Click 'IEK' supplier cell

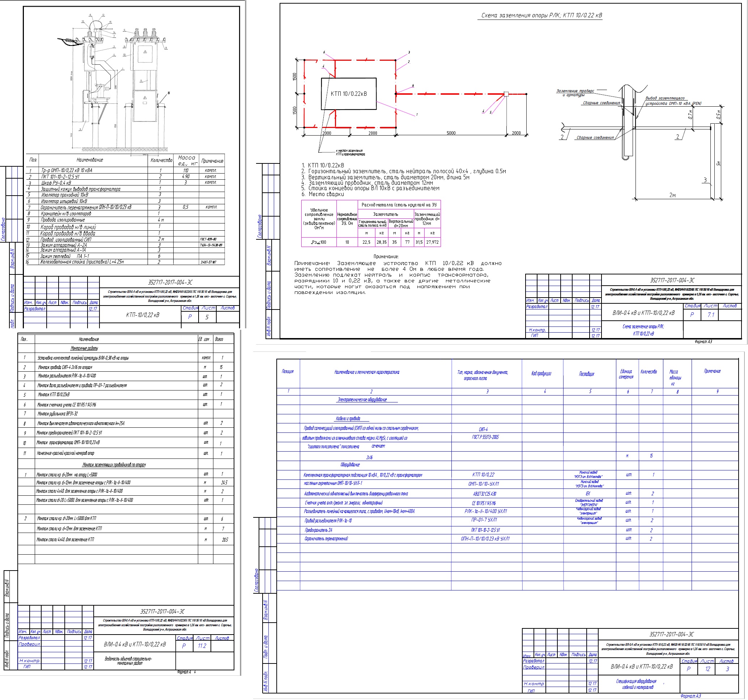pyautogui.click(x=588, y=494)
